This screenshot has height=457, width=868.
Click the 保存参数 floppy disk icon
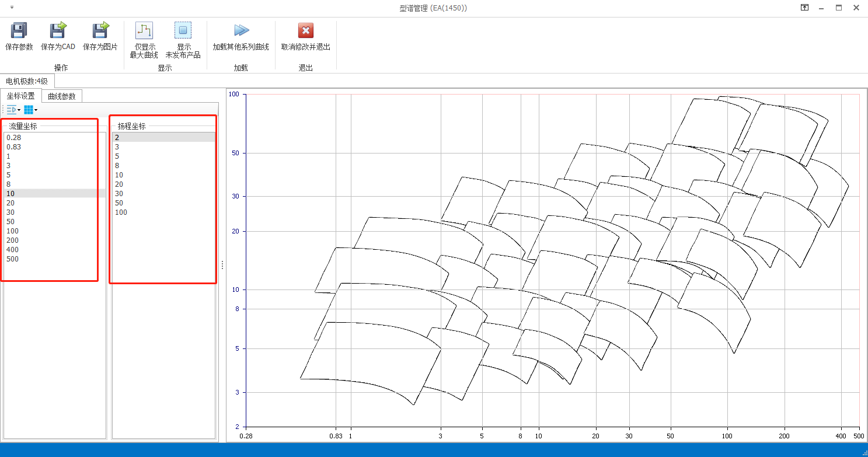[19, 30]
